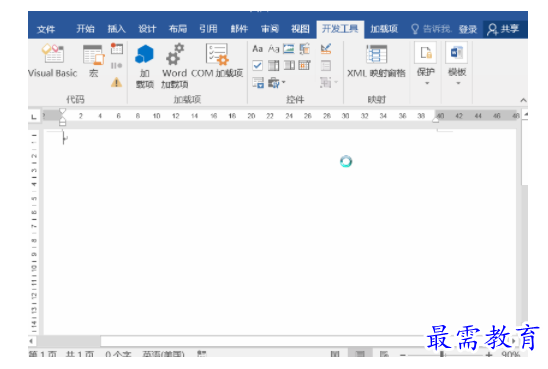Click the tab stop selector left of ruler
The height and width of the screenshot is (369, 548).
pos(34,117)
